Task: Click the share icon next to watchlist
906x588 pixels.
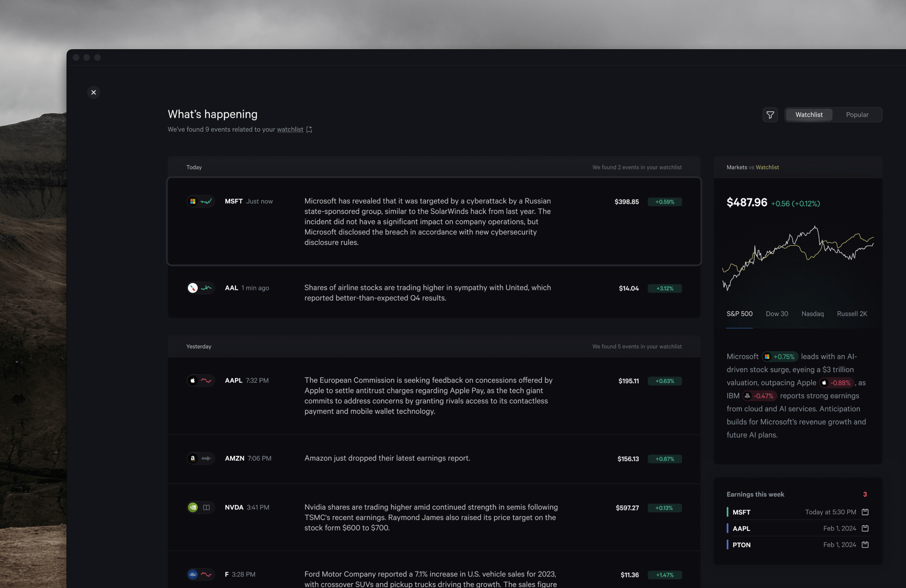Action: tap(309, 129)
